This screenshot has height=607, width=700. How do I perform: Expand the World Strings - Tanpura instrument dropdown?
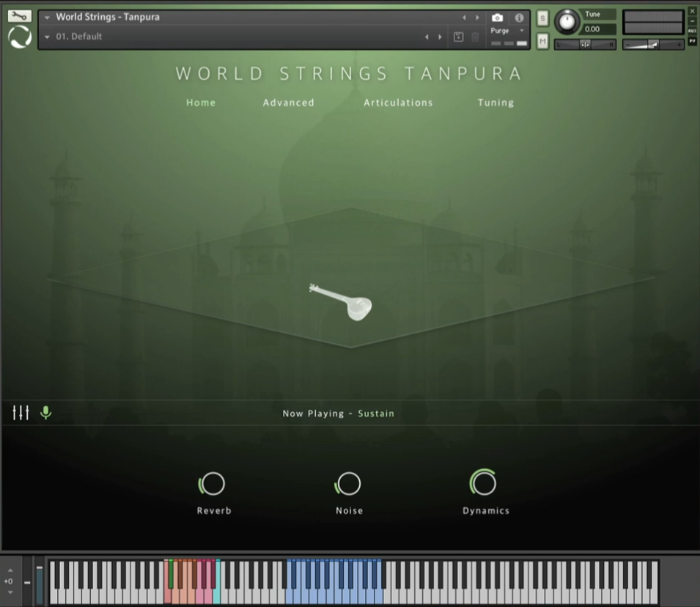click(x=47, y=18)
